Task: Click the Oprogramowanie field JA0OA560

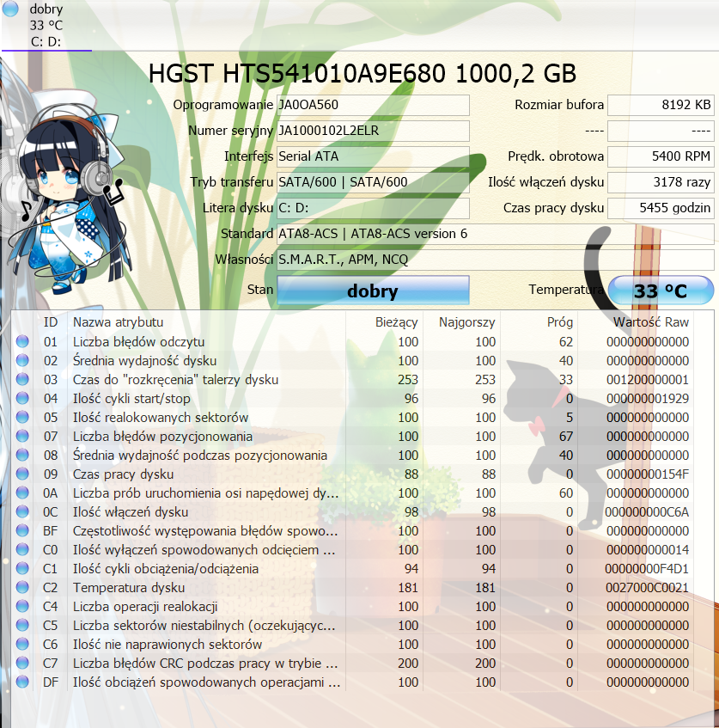Action: point(373,105)
